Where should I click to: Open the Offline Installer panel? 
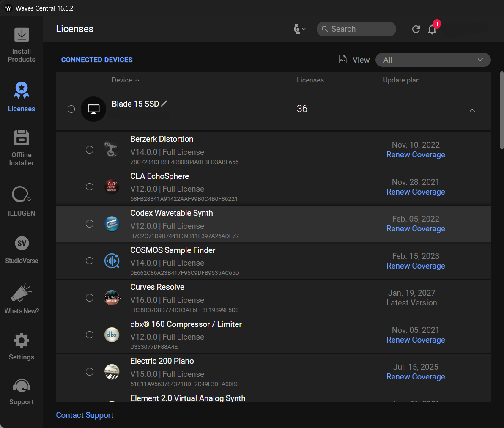click(21, 147)
